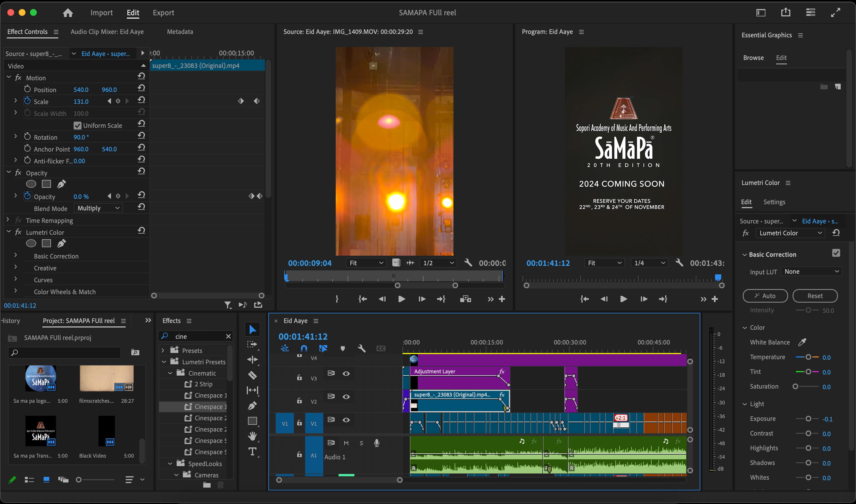
Task: Open the timeline wrench settings menu
Action: coord(361,348)
